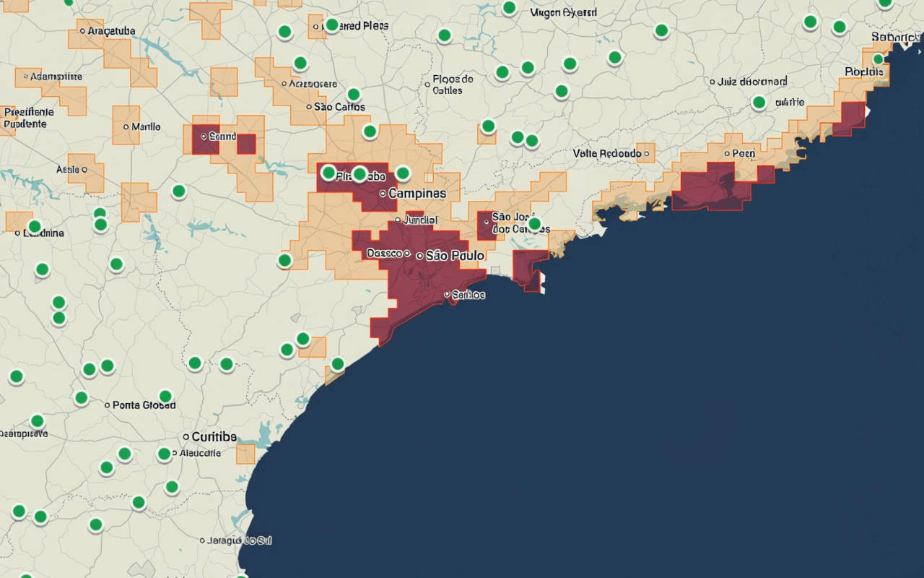Click the São Paulo city label

(455, 256)
